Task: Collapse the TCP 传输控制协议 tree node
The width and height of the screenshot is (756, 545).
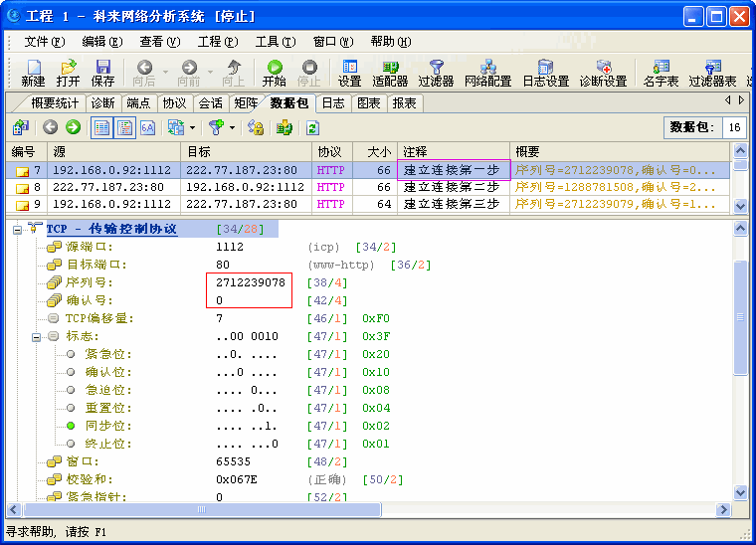Action: point(17,230)
